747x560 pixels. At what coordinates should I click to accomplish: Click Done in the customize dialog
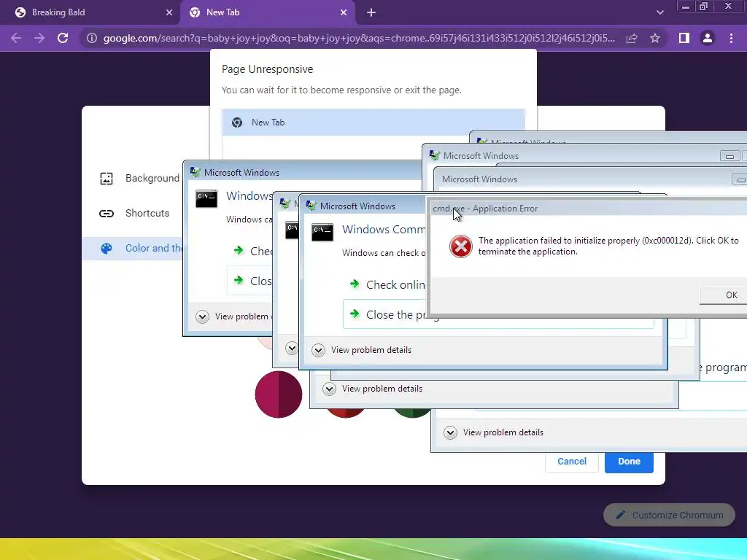pos(629,461)
